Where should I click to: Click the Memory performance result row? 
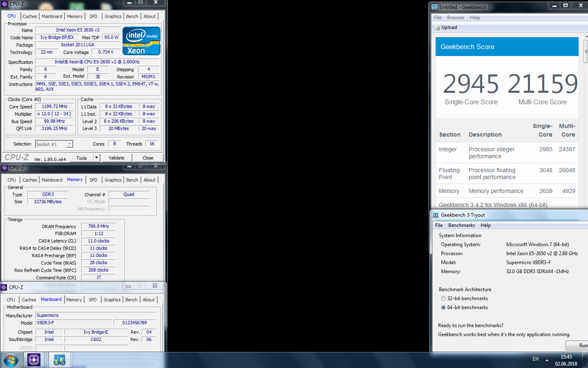[x=507, y=191]
